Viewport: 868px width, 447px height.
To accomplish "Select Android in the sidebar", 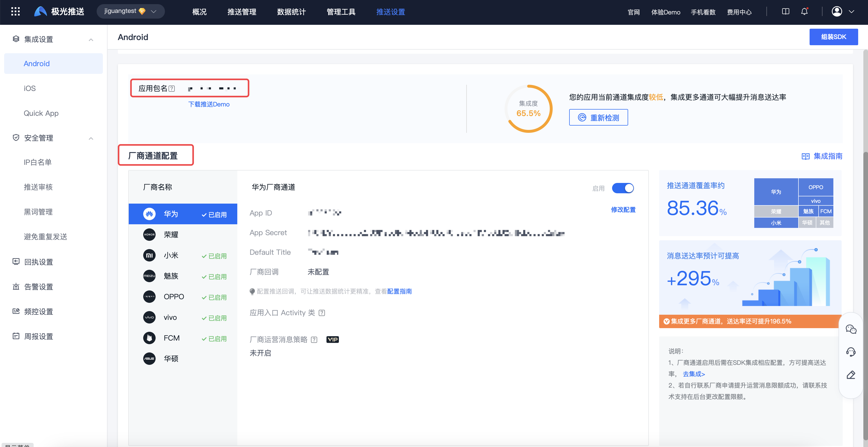I will pos(53,63).
